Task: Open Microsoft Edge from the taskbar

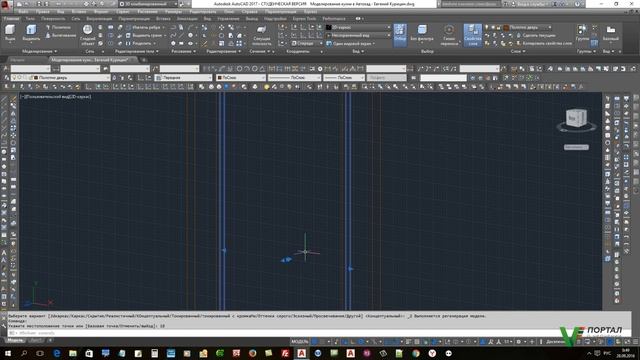Action: [57, 353]
